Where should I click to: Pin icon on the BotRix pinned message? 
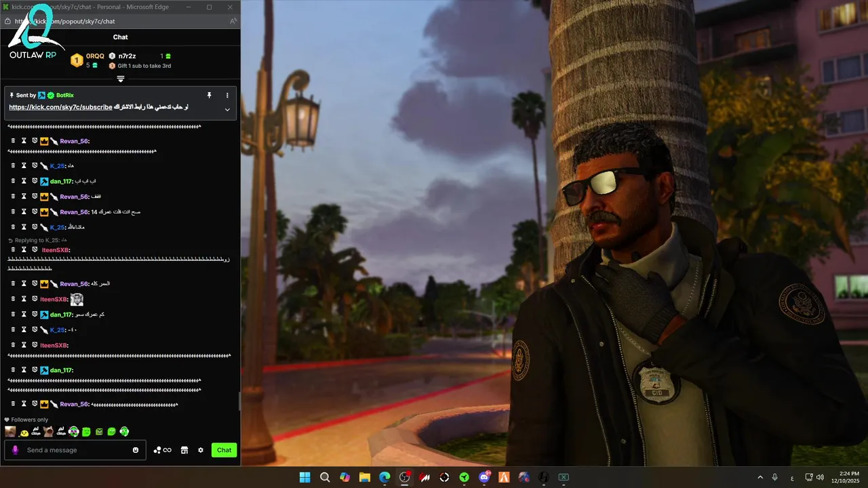pyautogui.click(x=209, y=96)
